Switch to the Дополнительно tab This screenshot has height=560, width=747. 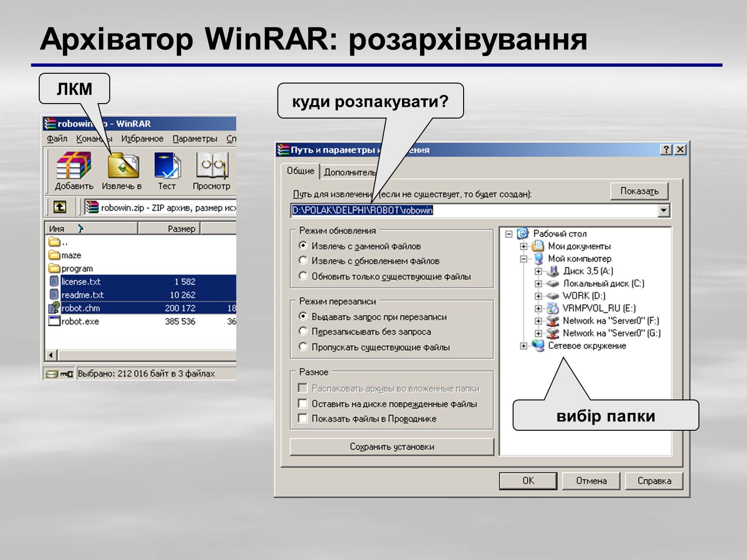[350, 172]
